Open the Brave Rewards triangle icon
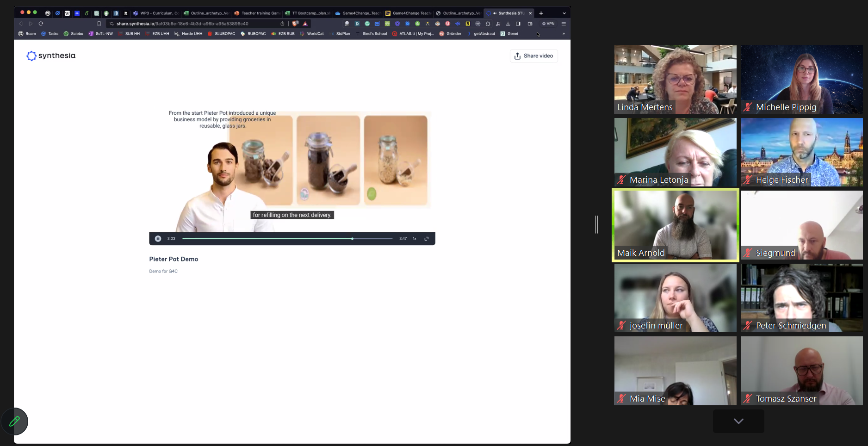 coord(305,24)
